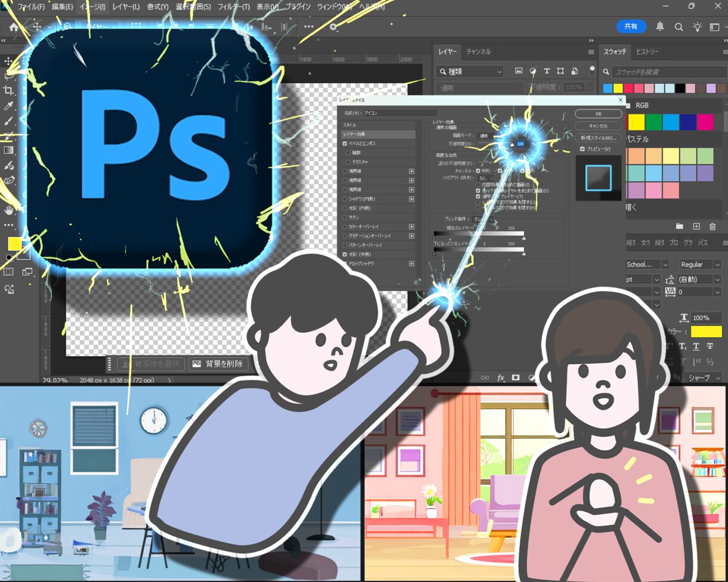728x582 pixels.
Task: Enable テクスチャ checkbox
Action: (348, 162)
